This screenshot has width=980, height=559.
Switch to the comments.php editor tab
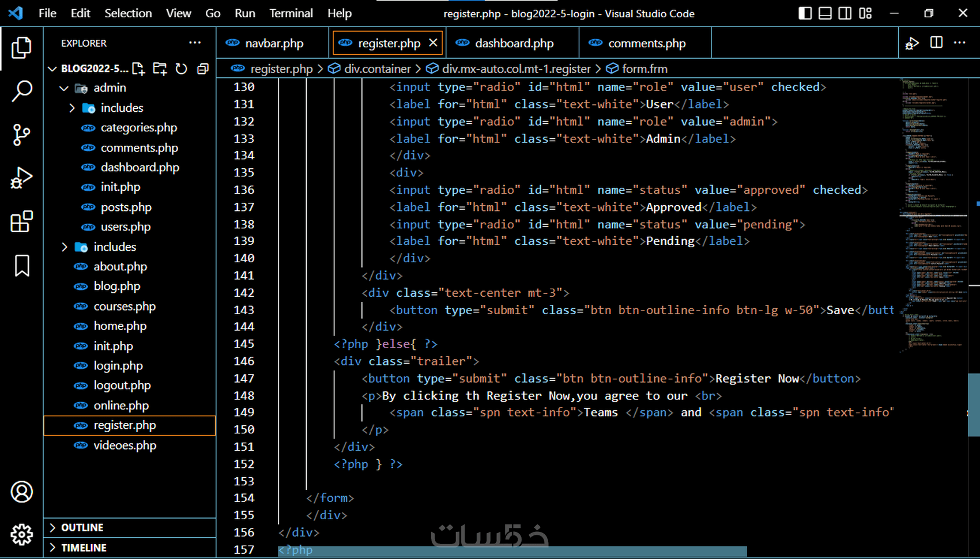pos(646,43)
